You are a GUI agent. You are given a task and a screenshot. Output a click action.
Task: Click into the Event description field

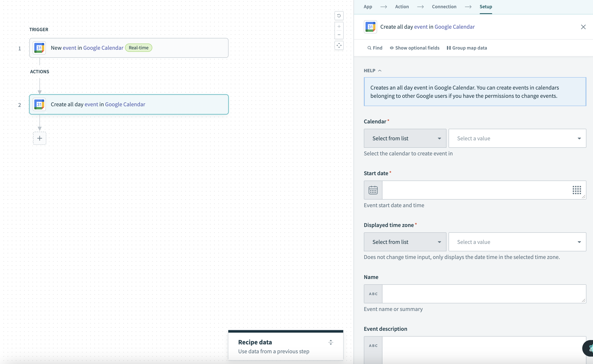click(x=484, y=350)
